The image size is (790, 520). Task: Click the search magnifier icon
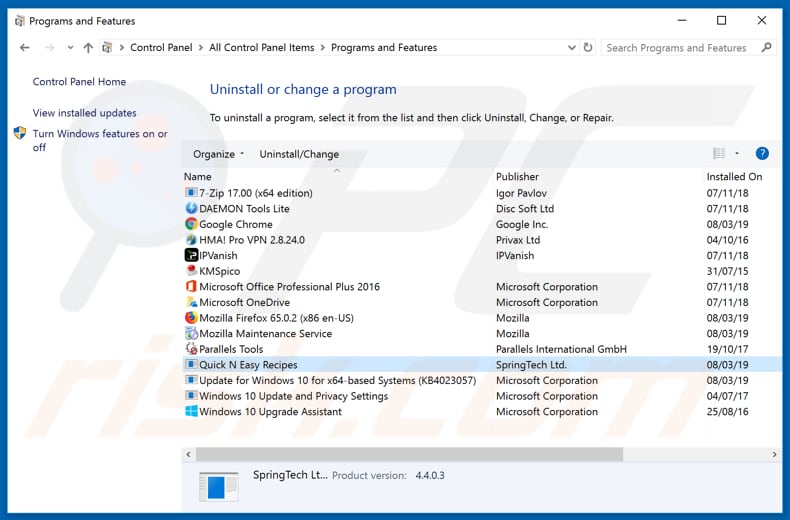[x=766, y=47]
